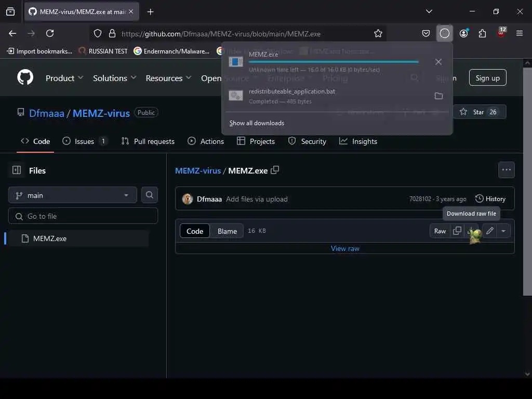Switch to Blame view

pyautogui.click(x=227, y=231)
